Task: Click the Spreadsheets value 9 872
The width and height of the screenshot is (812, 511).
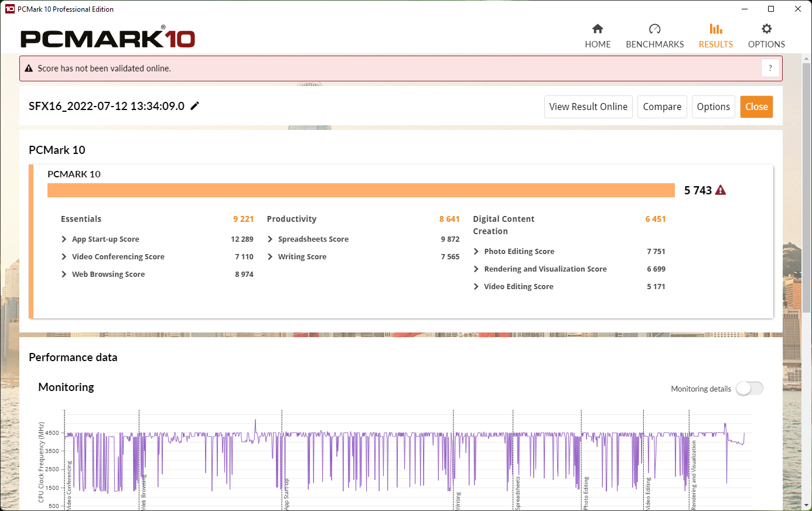Action: click(451, 239)
